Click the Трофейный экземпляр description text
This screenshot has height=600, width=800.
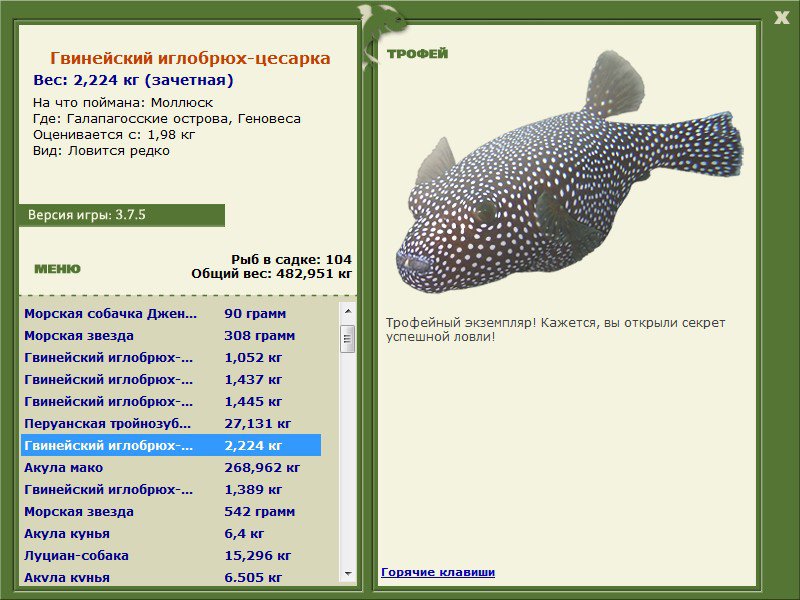[x=556, y=330]
